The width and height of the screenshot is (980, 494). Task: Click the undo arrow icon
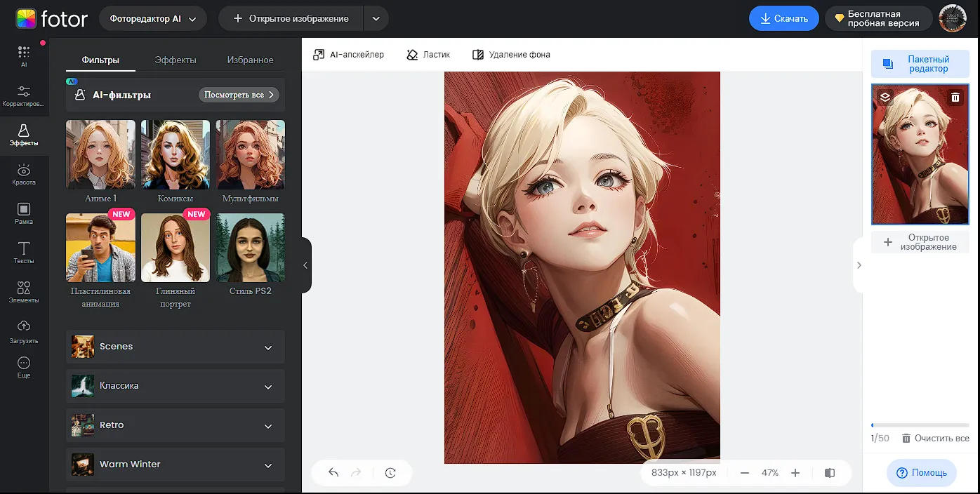[x=333, y=473]
